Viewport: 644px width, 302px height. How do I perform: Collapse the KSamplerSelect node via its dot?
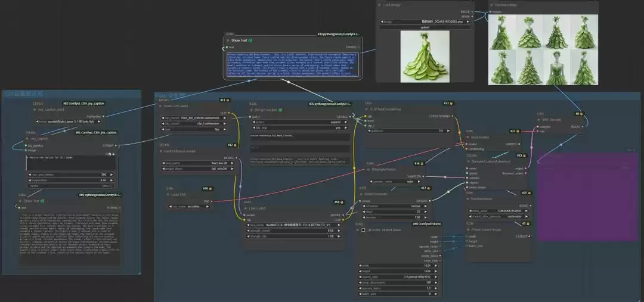pos(368,169)
